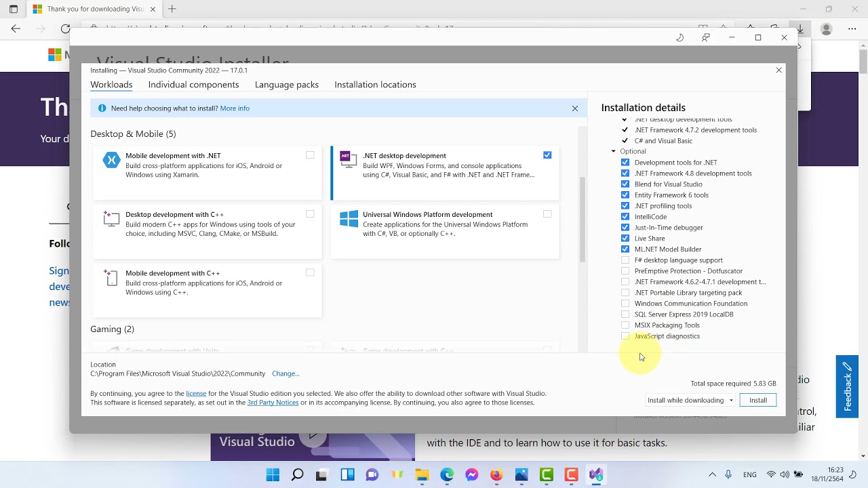Open a new Edge tab

click(172, 9)
